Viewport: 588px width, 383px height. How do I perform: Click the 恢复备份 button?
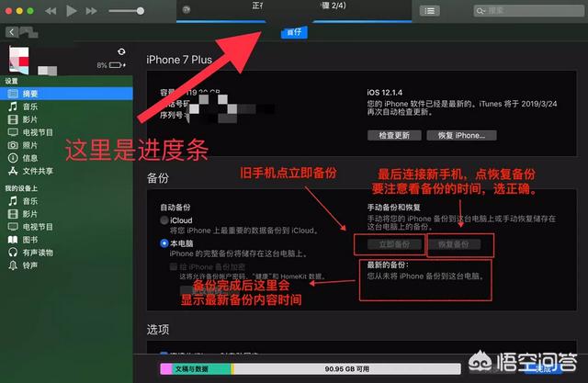(x=453, y=244)
